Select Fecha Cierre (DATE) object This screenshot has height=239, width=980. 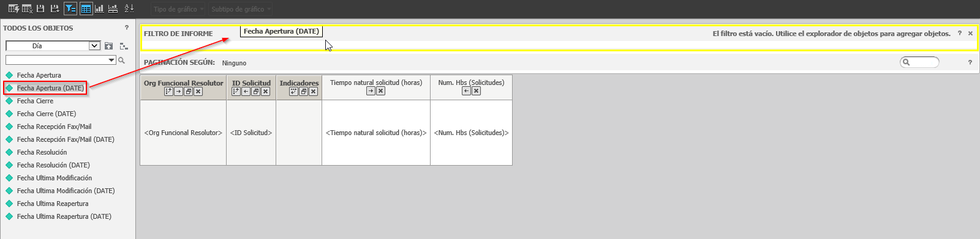47,114
